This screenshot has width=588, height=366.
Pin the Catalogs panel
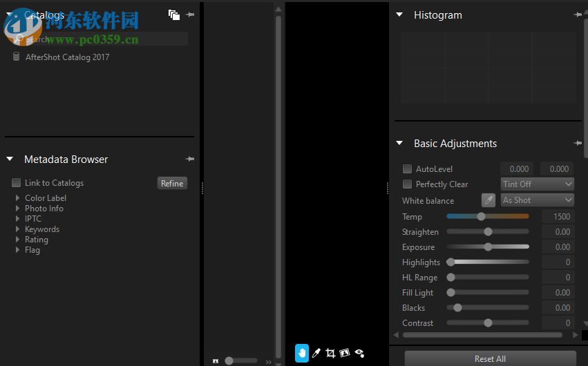click(x=191, y=15)
